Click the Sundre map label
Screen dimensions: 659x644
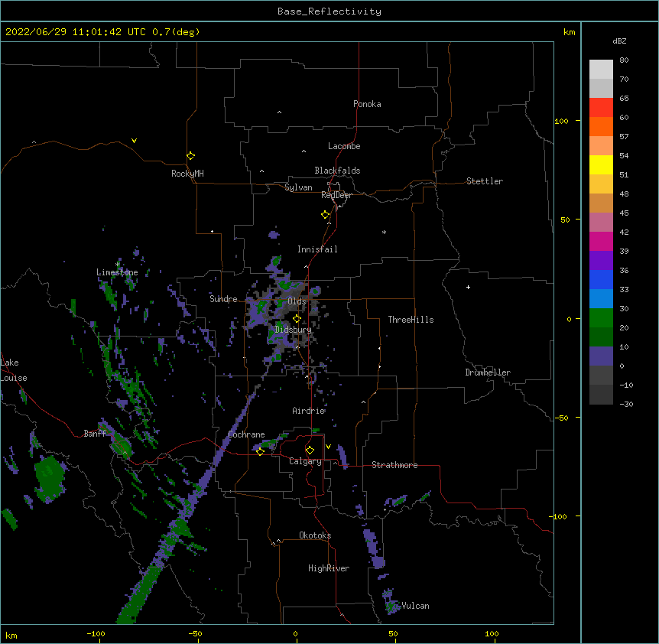click(x=223, y=299)
